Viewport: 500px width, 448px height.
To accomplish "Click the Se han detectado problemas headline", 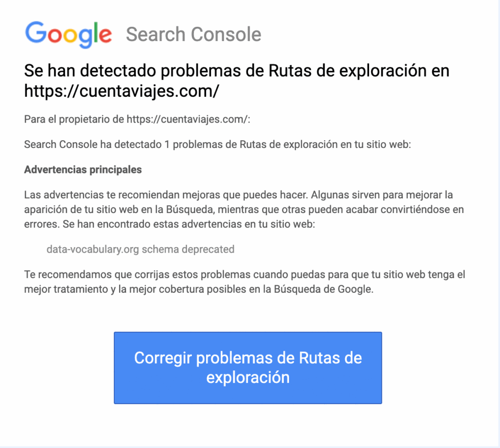I will pos(237,81).
